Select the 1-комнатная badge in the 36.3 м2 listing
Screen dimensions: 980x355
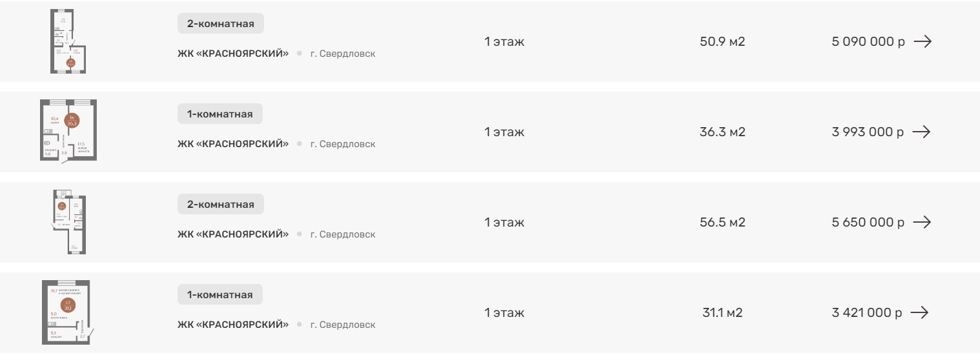[x=219, y=114]
